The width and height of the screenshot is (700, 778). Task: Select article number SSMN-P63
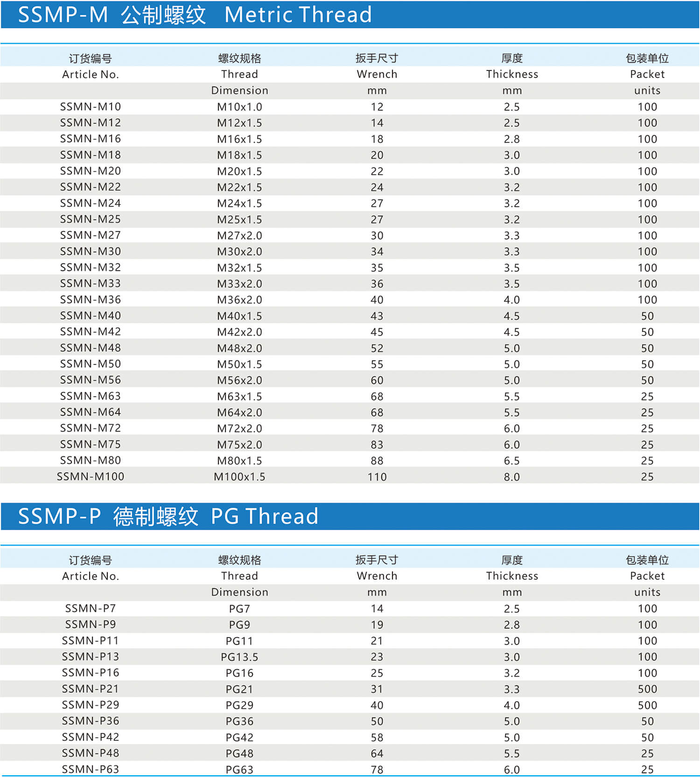[x=91, y=769]
